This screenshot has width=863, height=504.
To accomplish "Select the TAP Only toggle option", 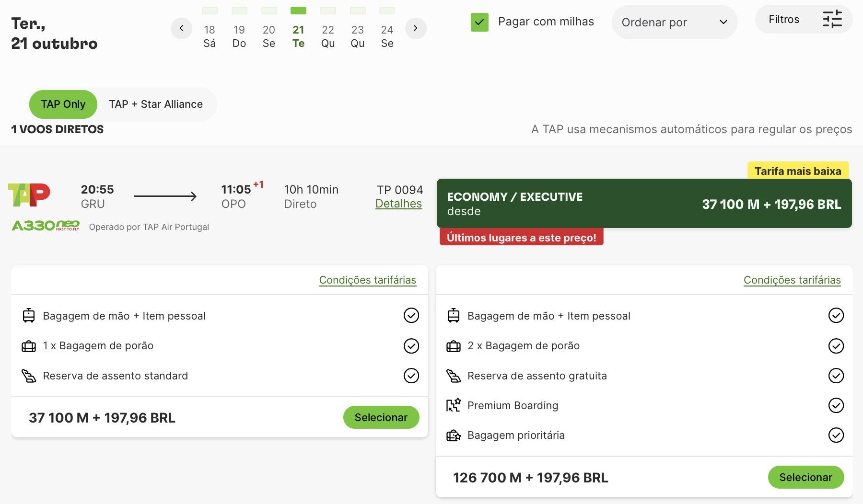I will pyautogui.click(x=63, y=104).
